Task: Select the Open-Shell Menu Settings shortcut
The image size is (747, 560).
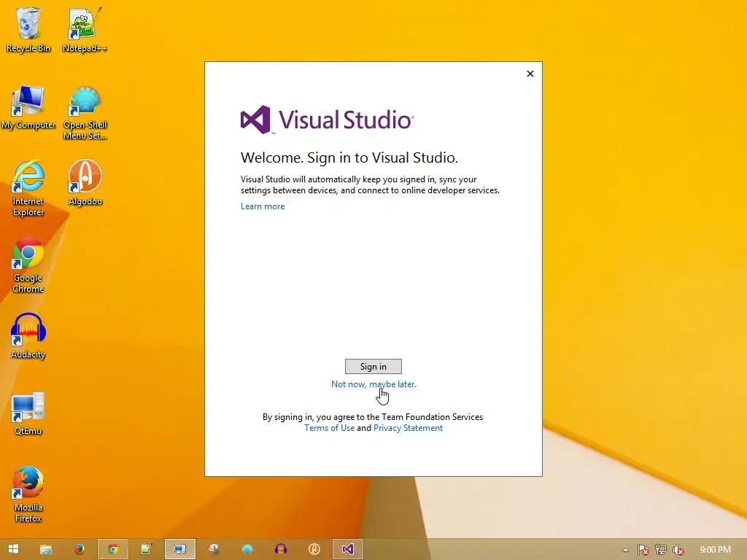Action: (x=85, y=113)
